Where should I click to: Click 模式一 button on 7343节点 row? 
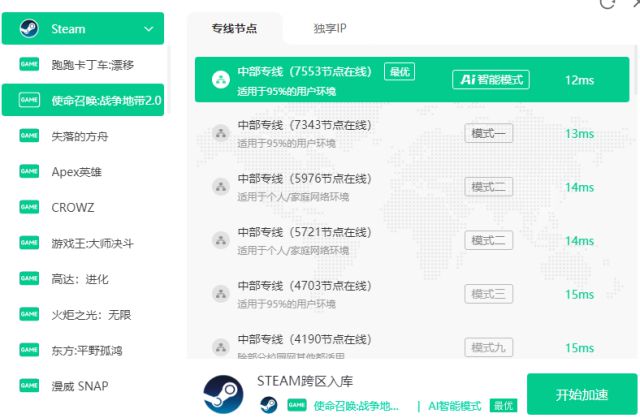click(x=489, y=133)
